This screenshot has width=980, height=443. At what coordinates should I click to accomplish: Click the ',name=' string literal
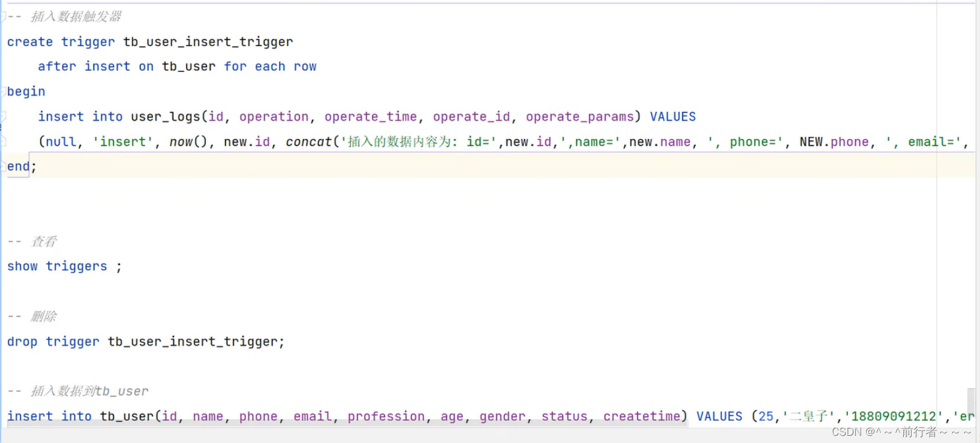point(590,142)
